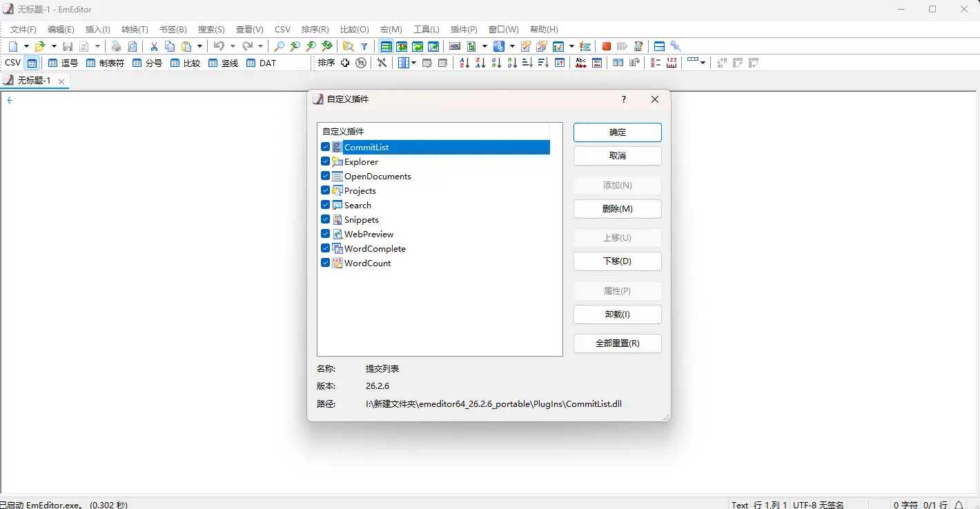
Task: Select the WebPreview entry in plugin list
Action: 369,234
